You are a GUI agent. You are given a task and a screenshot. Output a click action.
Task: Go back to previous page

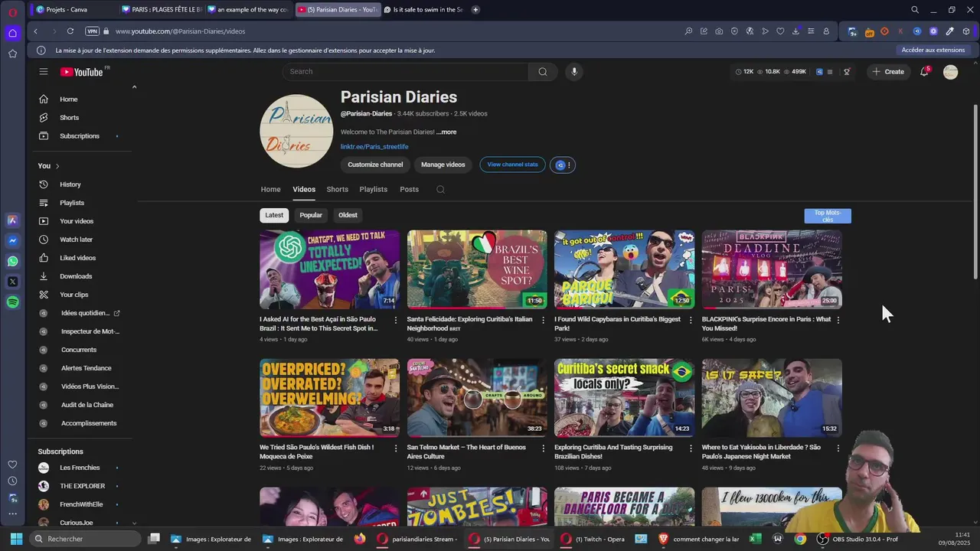pos(35,31)
